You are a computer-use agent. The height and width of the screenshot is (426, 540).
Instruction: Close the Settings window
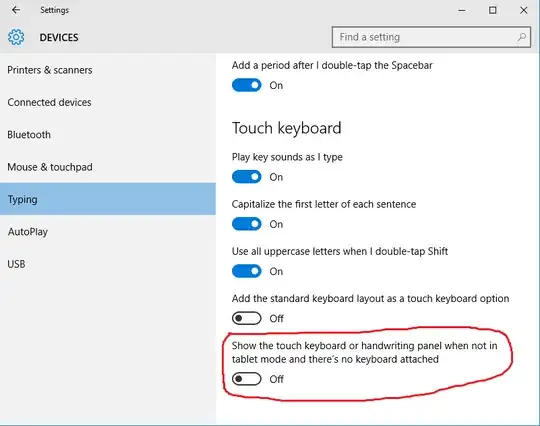(524, 10)
